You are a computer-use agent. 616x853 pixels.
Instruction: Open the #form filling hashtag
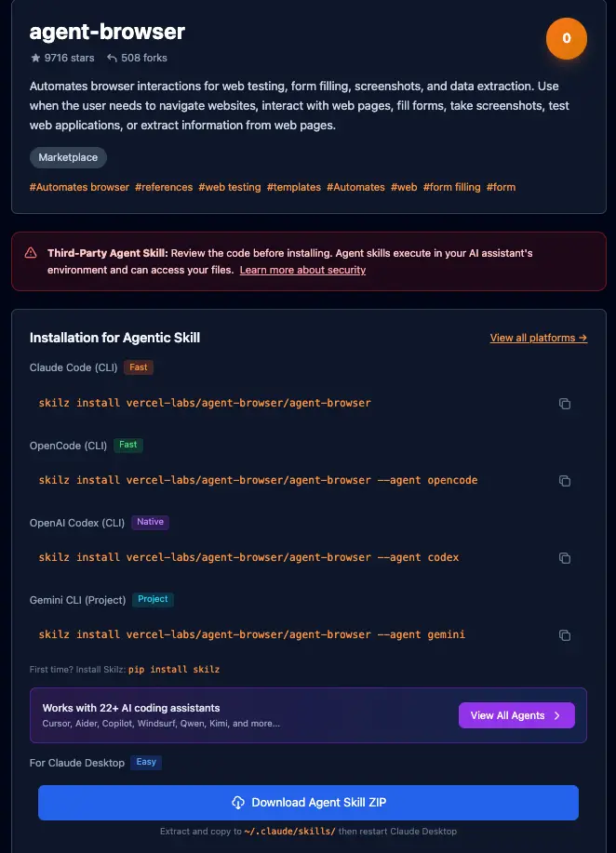pyautogui.click(x=451, y=187)
